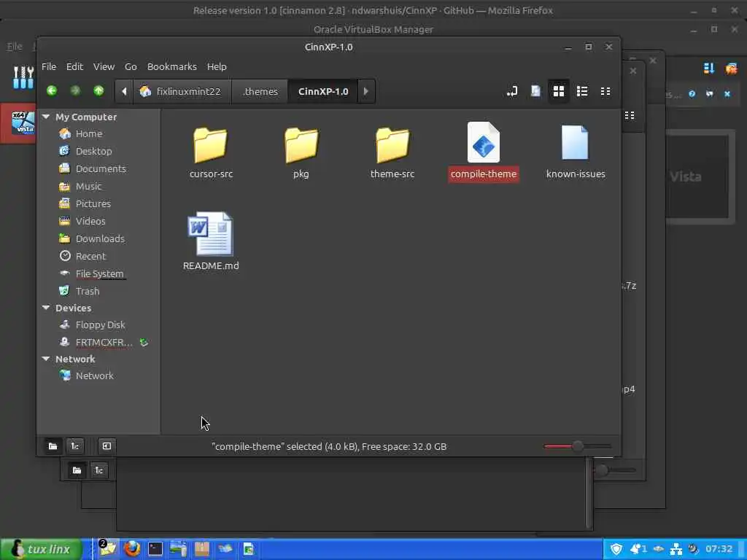Hide the sidebar toggle button
The height and width of the screenshot is (560, 747).
click(x=107, y=446)
